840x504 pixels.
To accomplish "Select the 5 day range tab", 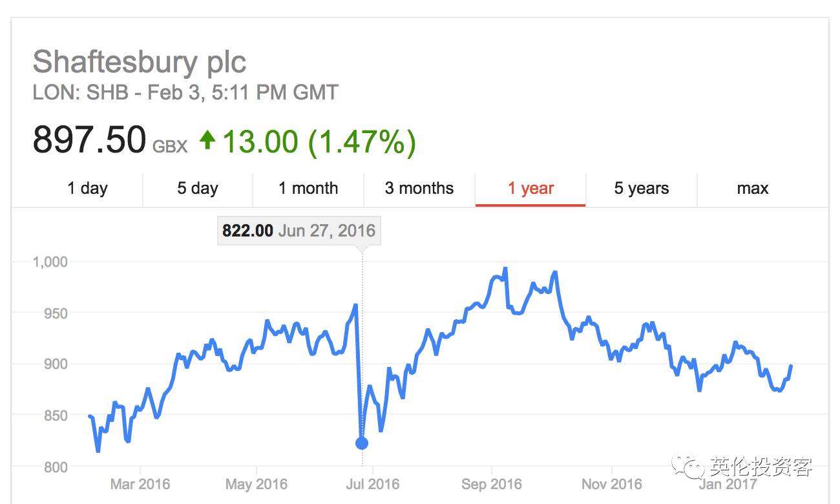I will [198, 189].
